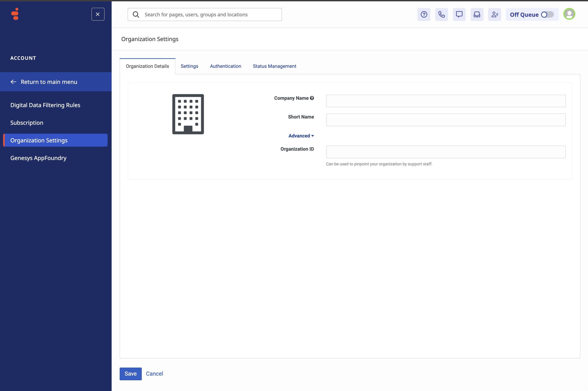
Task: Click the Cancel link
Action: [154, 374]
